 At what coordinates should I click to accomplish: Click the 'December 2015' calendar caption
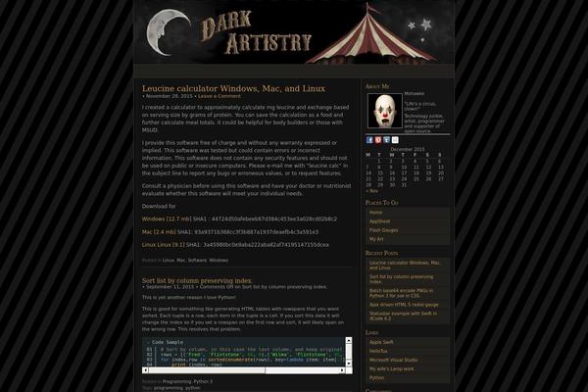tap(408, 149)
